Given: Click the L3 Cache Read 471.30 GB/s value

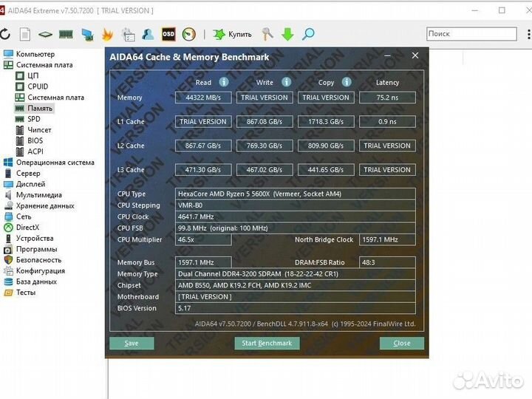Looking at the screenshot, I should tap(203, 170).
